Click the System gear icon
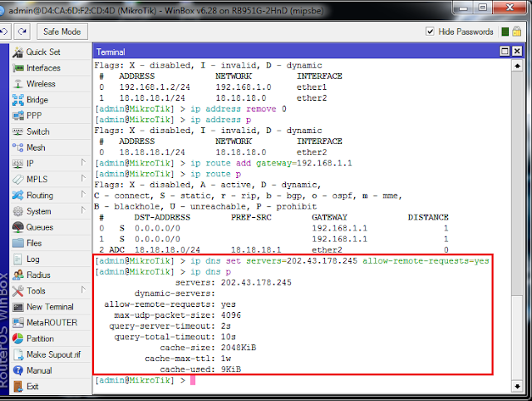This screenshot has height=401, width=532. [x=17, y=211]
